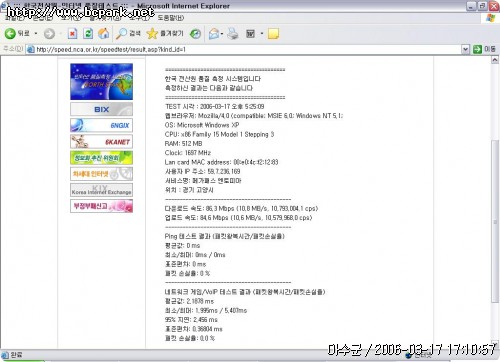500x362 pixels.
Task: Refresh the page with the green arrows icon
Action: pos(88,33)
